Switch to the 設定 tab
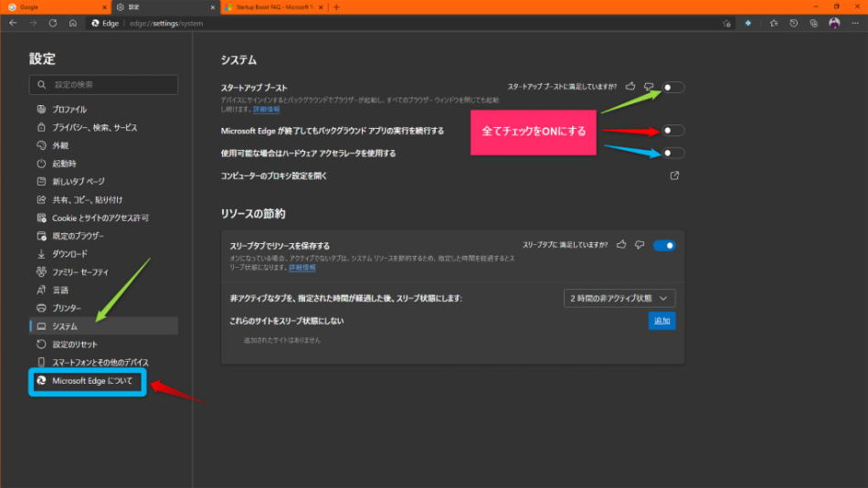This screenshot has width=868, height=488. (x=165, y=7)
